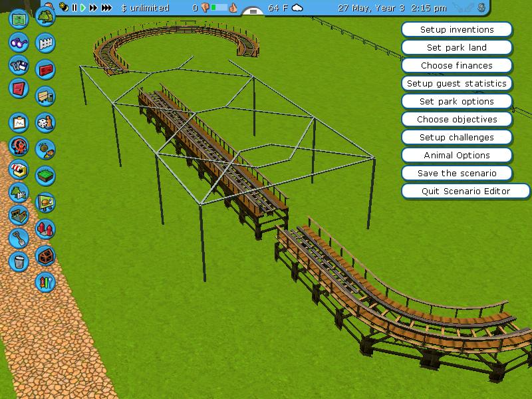Open Choose finances

tap(457, 65)
